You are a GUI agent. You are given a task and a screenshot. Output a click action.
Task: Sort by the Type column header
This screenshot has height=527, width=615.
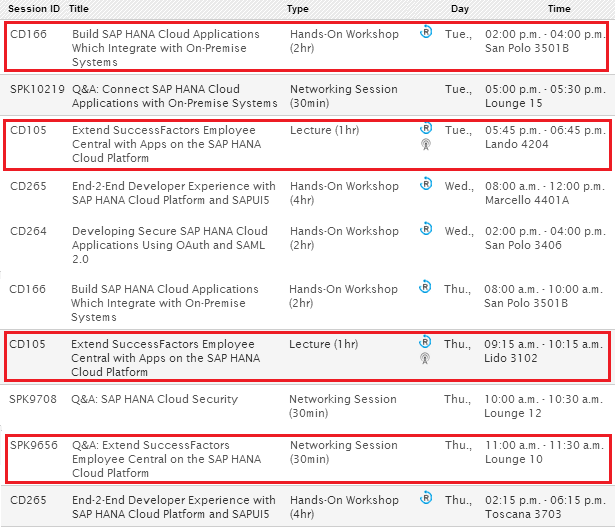tap(298, 9)
